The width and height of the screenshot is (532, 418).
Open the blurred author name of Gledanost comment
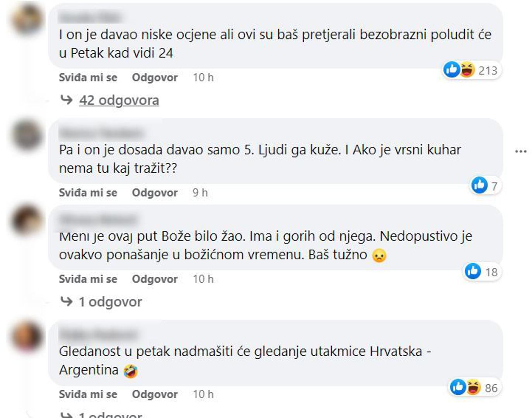[x=99, y=334]
